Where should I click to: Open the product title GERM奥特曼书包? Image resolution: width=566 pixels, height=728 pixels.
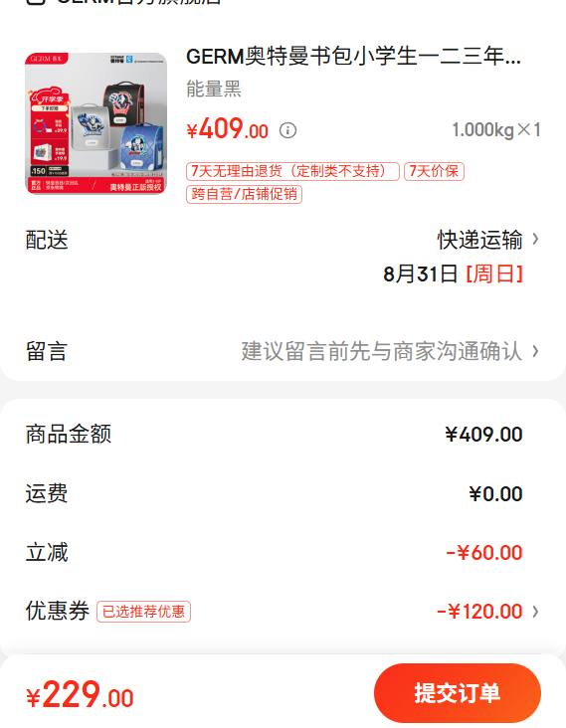click(353, 57)
